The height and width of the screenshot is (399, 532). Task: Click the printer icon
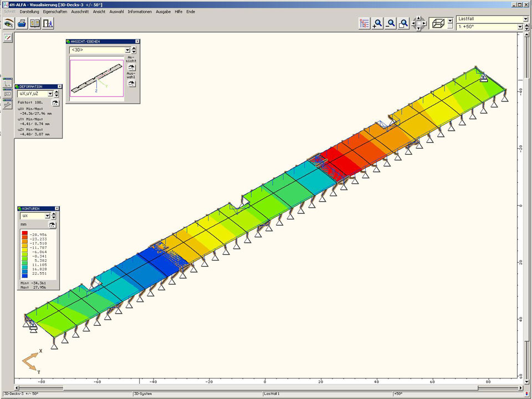pos(22,23)
